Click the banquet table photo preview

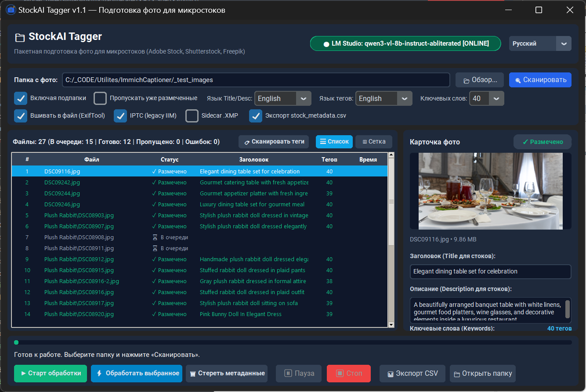491,191
